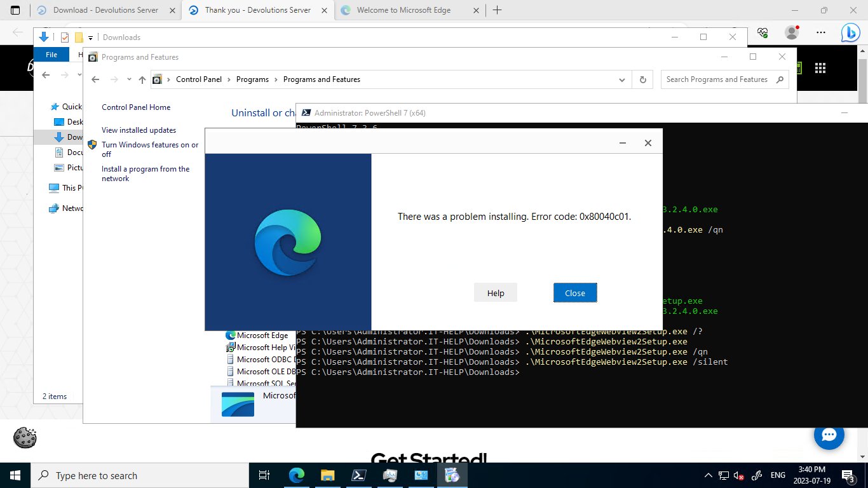Click the apps grid icon on the web page

(820, 68)
